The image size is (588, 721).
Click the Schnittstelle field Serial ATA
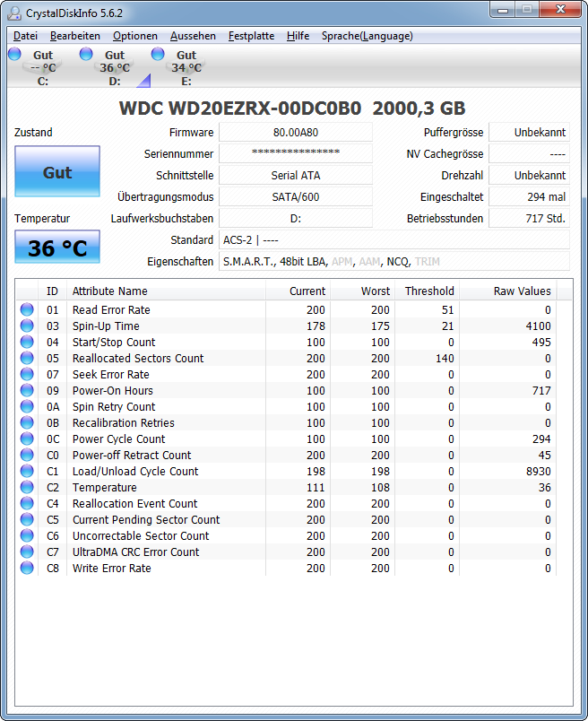point(296,175)
